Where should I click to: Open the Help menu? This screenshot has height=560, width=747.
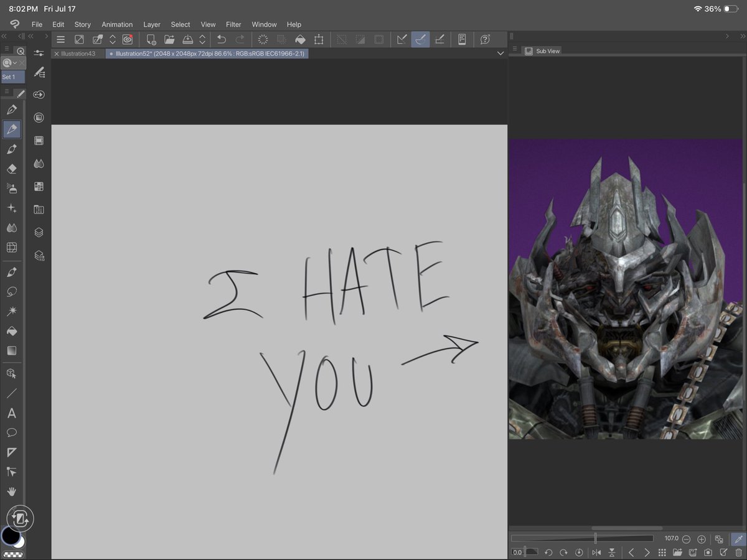(x=294, y=24)
